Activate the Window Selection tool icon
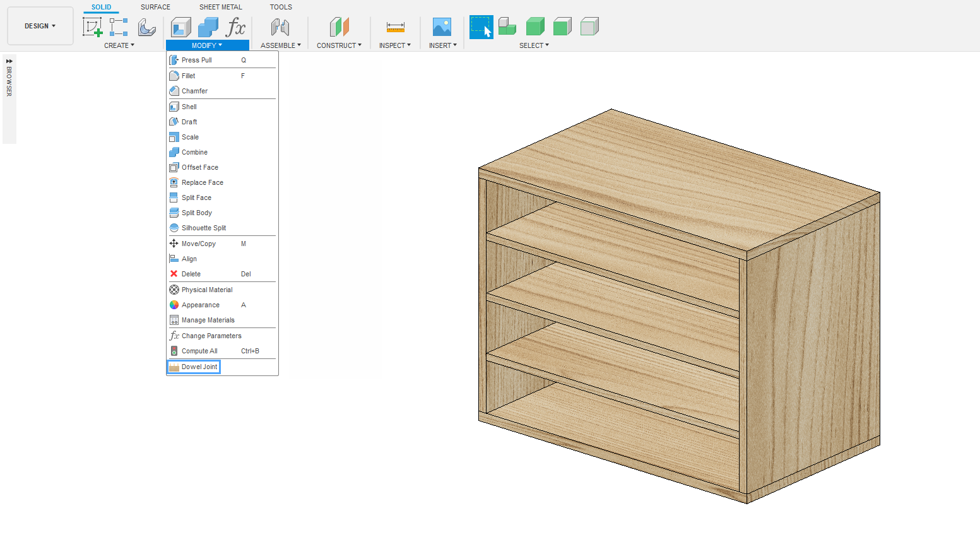 481,27
